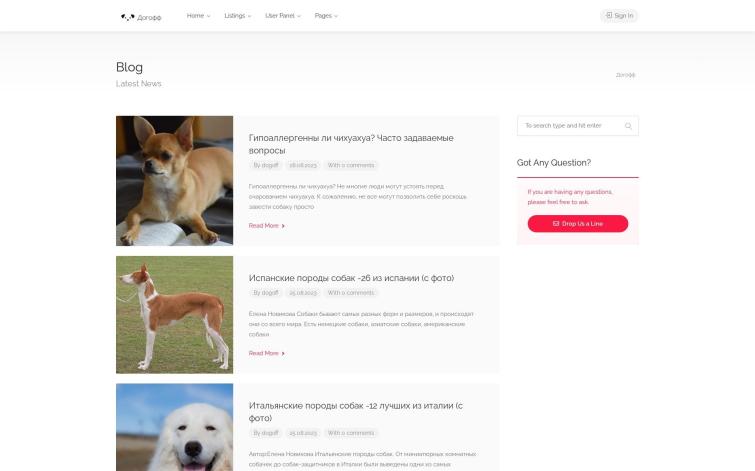The image size is (755, 471).
Task: Click the 'Latest News' subtitle
Action: coord(139,84)
